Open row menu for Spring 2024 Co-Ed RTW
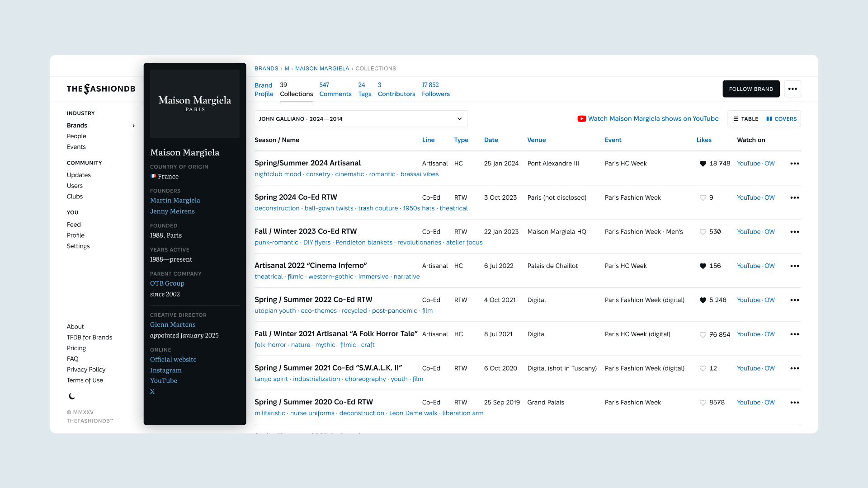 [x=795, y=198]
